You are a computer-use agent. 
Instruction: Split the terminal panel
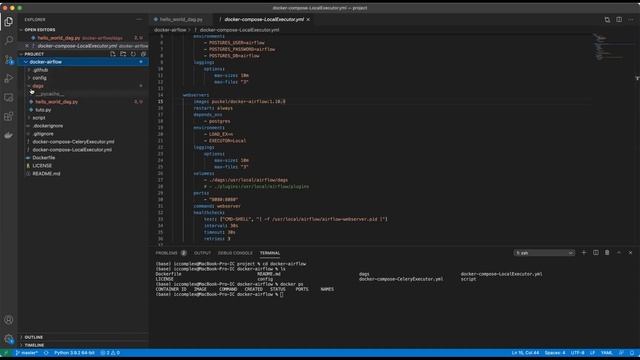596,253
